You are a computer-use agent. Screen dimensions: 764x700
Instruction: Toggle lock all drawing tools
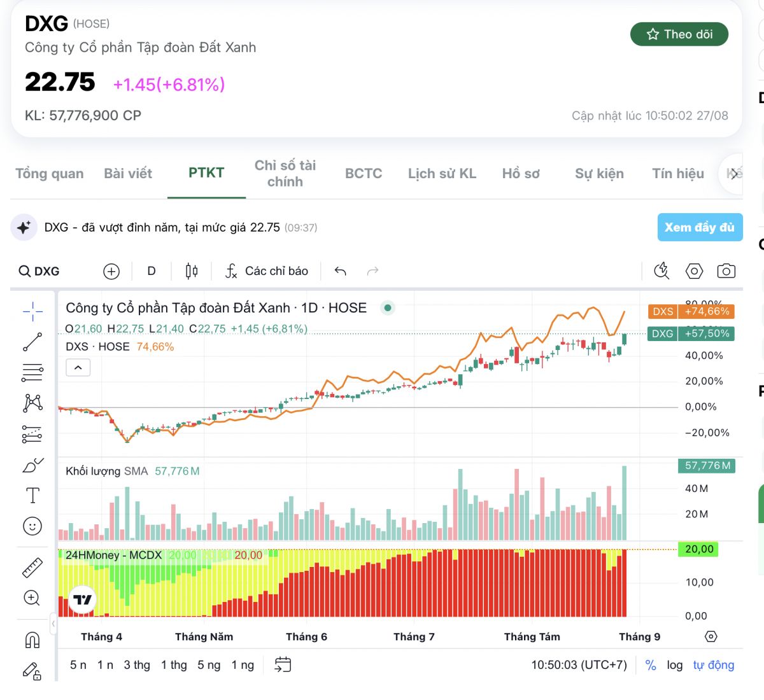pyautogui.click(x=32, y=671)
